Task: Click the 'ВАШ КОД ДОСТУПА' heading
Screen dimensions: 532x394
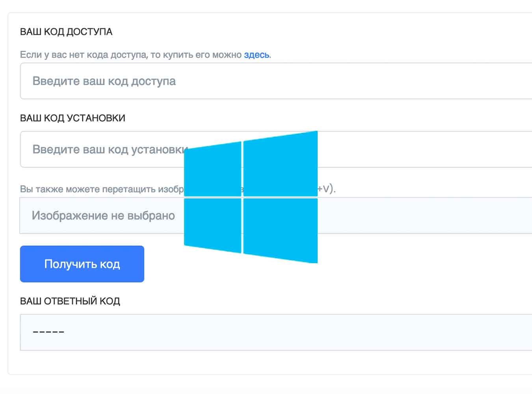Action: 66,32
